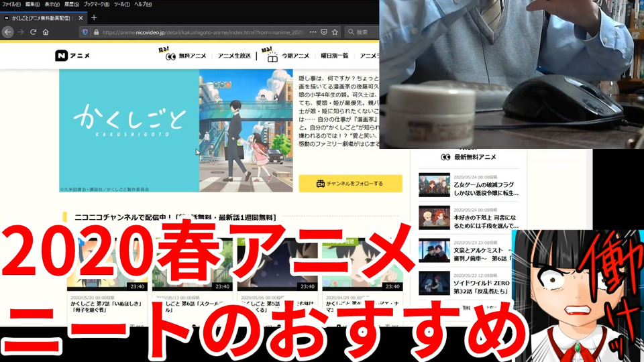Click the 2020/05/23 12:00 posting date
This screenshot has height=362, width=644.
point(475,276)
